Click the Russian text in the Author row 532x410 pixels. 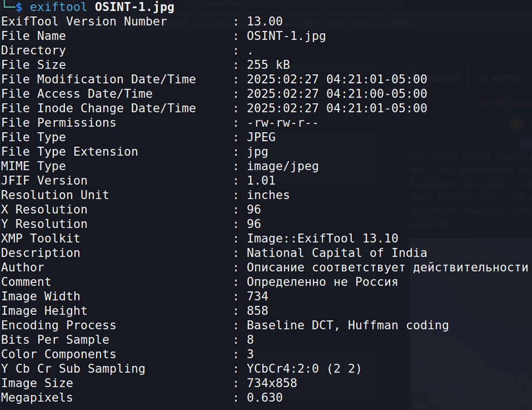click(x=387, y=267)
